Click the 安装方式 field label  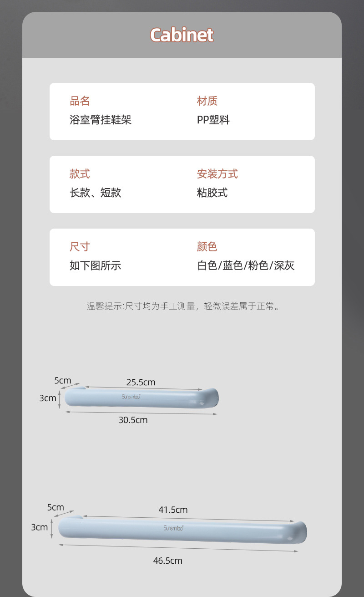pos(217,174)
